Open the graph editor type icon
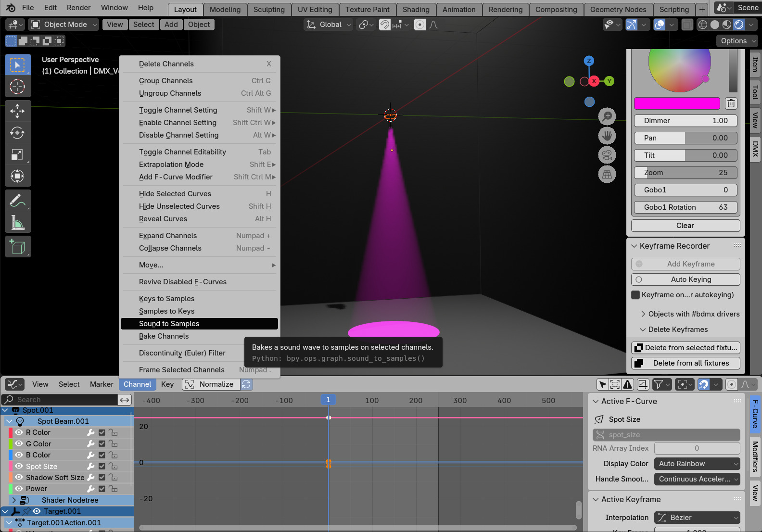The image size is (762, 532). coord(14,384)
